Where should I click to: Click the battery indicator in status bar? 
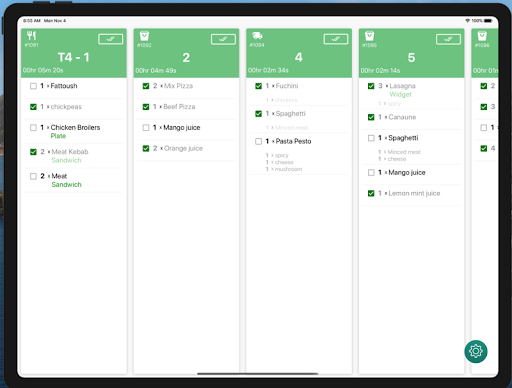point(488,21)
